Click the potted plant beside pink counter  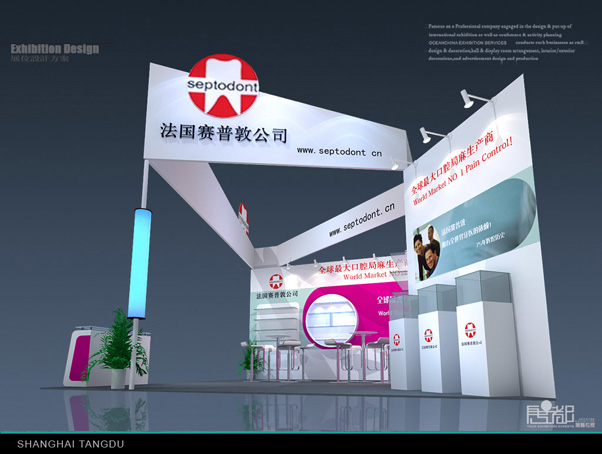pyautogui.click(x=116, y=350)
